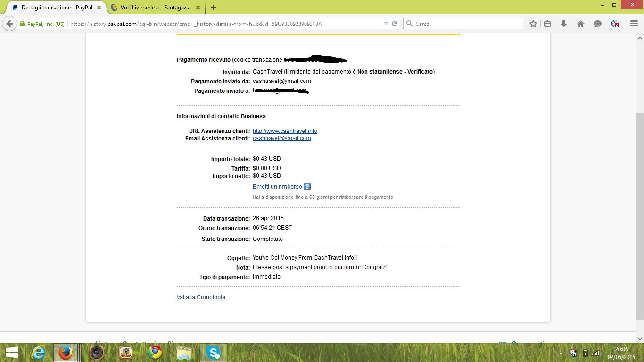The height and width of the screenshot is (362, 644).
Task: Click the scrollbar down arrow
Action: pos(640,339)
